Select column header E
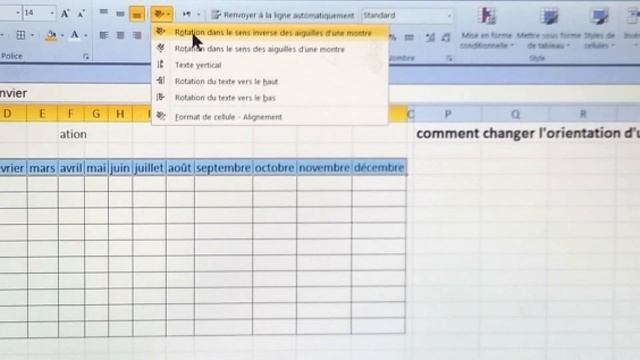 (x=42, y=113)
